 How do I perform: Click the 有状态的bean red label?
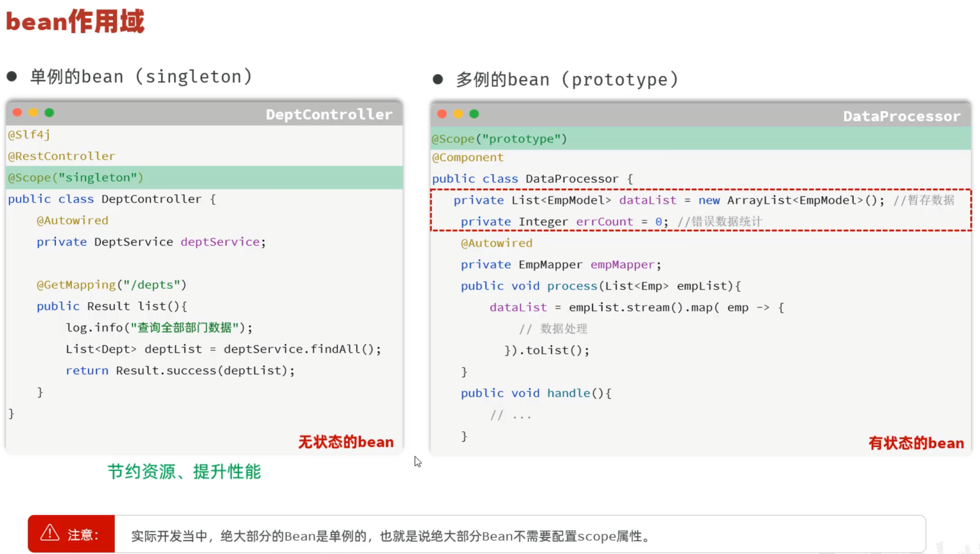click(916, 443)
